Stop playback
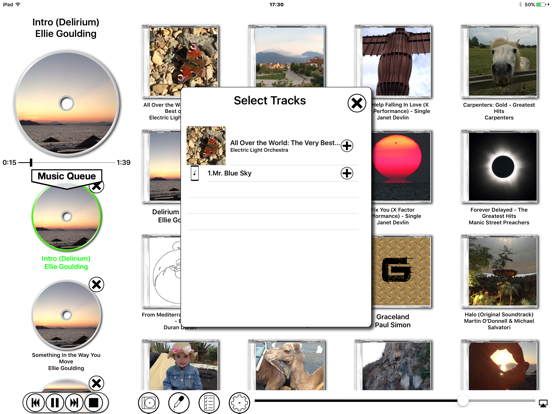552x414 pixels. (x=93, y=402)
